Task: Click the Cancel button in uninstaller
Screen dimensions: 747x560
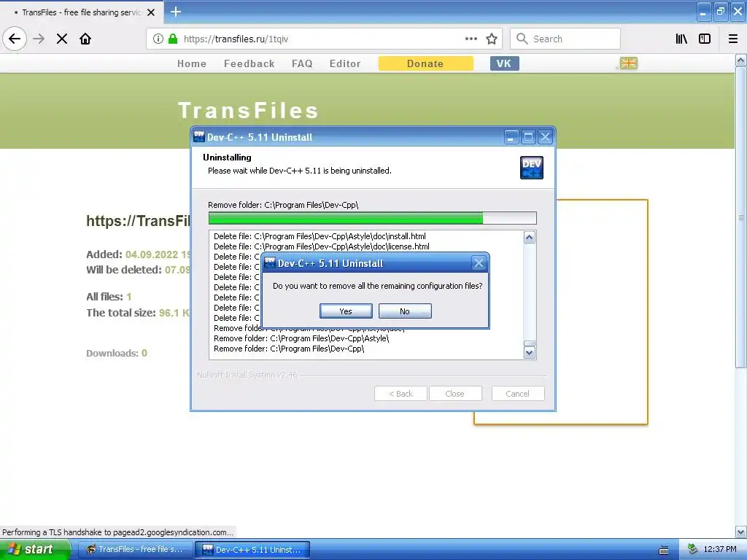Action: [x=517, y=394]
